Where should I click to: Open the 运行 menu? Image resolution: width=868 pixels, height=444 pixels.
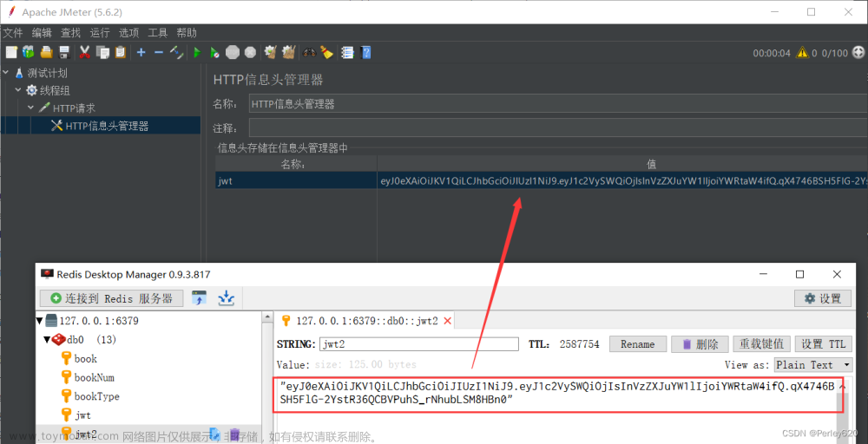click(100, 33)
